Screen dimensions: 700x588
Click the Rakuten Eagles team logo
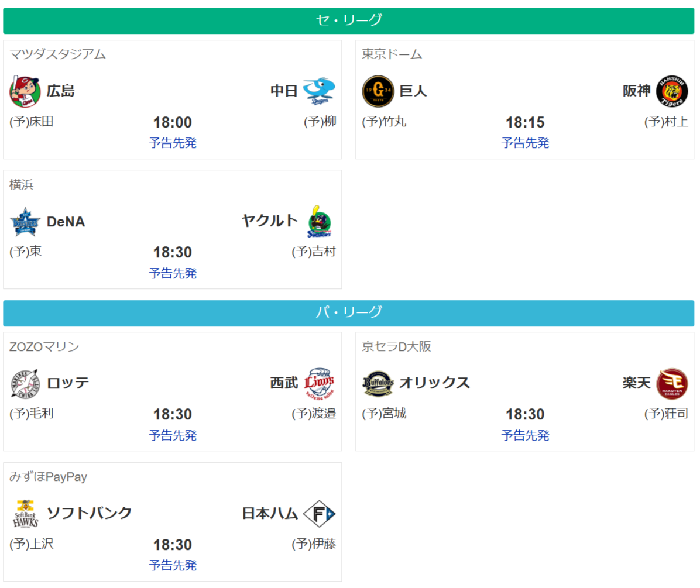pos(672,384)
